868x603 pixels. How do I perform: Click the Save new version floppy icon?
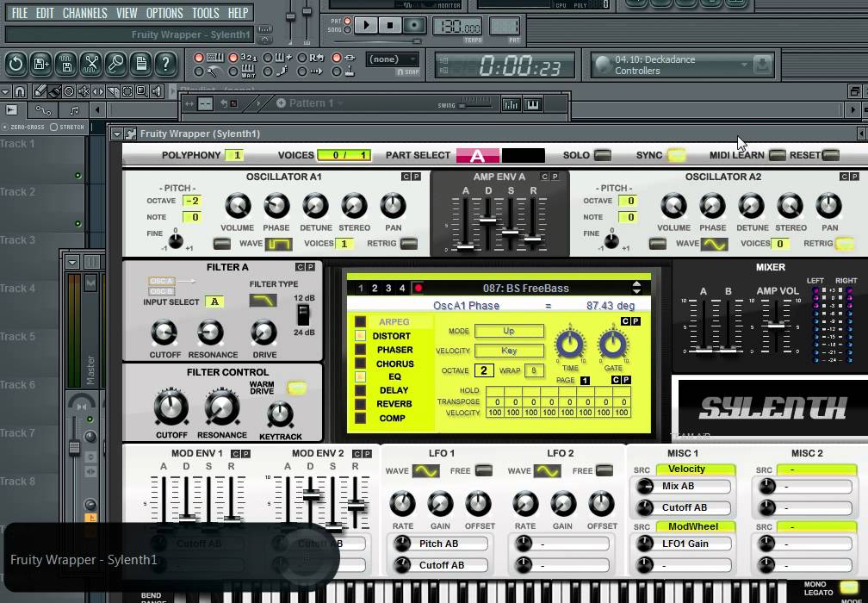[x=41, y=65]
